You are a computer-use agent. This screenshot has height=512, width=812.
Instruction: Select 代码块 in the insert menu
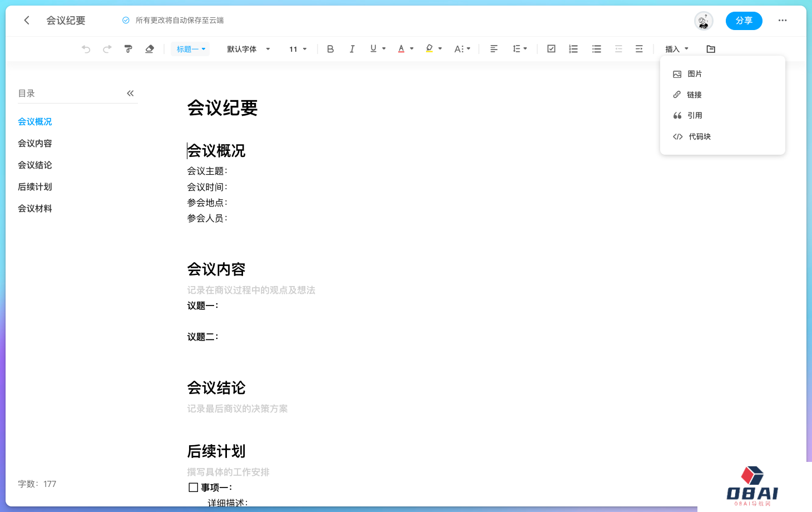pyautogui.click(x=699, y=136)
